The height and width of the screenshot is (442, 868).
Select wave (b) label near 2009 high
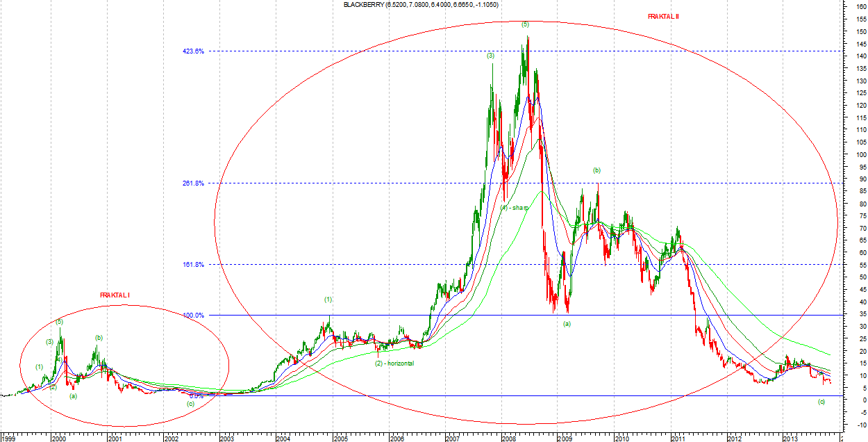(596, 170)
